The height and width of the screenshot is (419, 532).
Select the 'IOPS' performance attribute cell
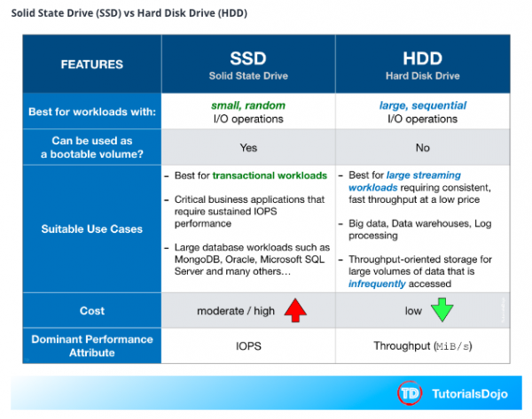[x=247, y=347]
